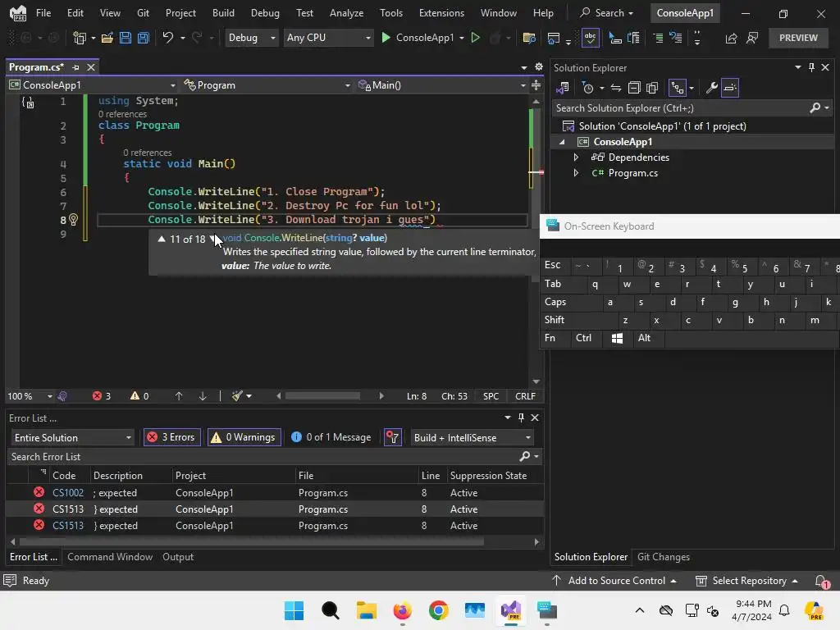The image size is (840, 630).
Task: Open the Main() member navigation dropdown
Action: pos(442,85)
